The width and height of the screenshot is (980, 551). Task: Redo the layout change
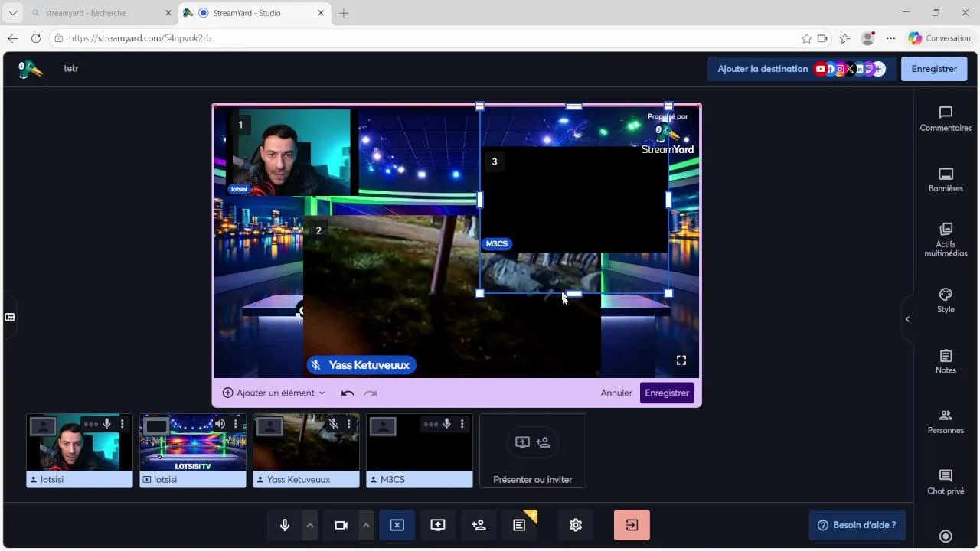coord(371,393)
